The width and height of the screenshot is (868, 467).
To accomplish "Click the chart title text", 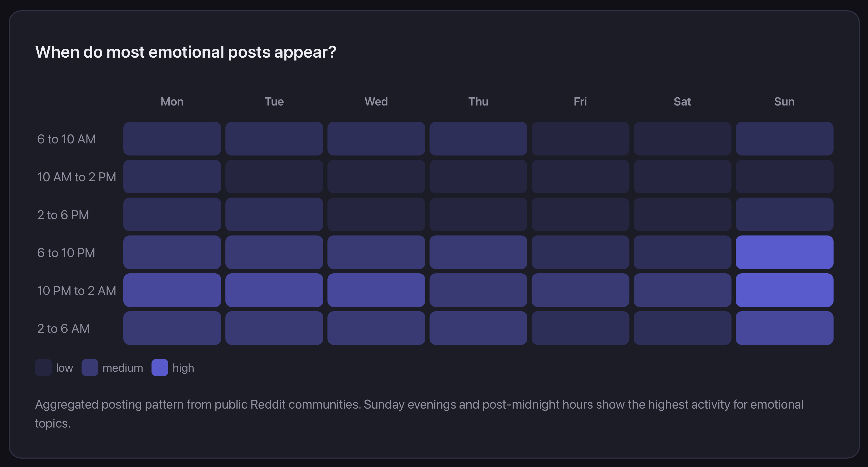I will [186, 52].
